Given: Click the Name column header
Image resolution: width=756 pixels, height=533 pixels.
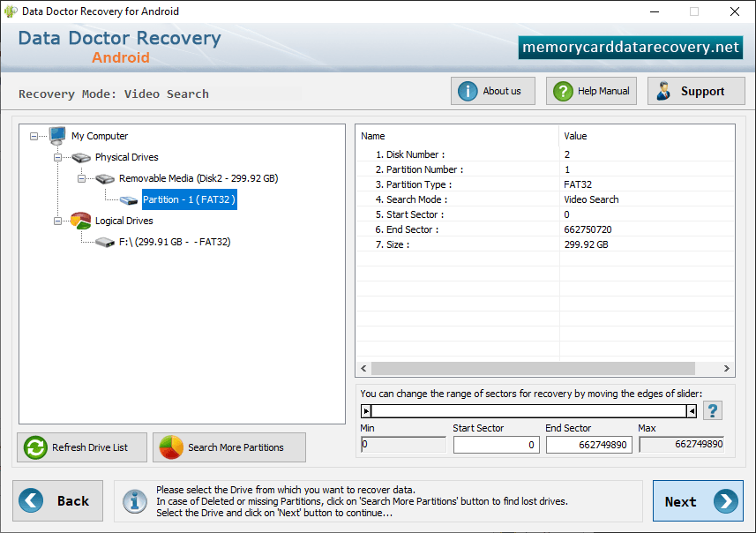Looking at the screenshot, I should (x=457, y=136).
